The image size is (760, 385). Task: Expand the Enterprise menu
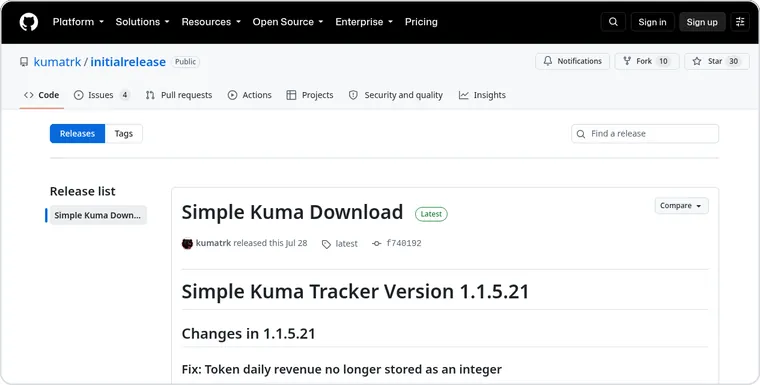(364, 22)
